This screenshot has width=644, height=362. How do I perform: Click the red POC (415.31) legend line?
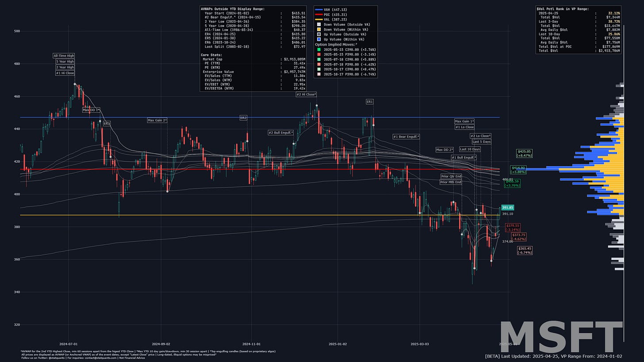tap(318, 14)
